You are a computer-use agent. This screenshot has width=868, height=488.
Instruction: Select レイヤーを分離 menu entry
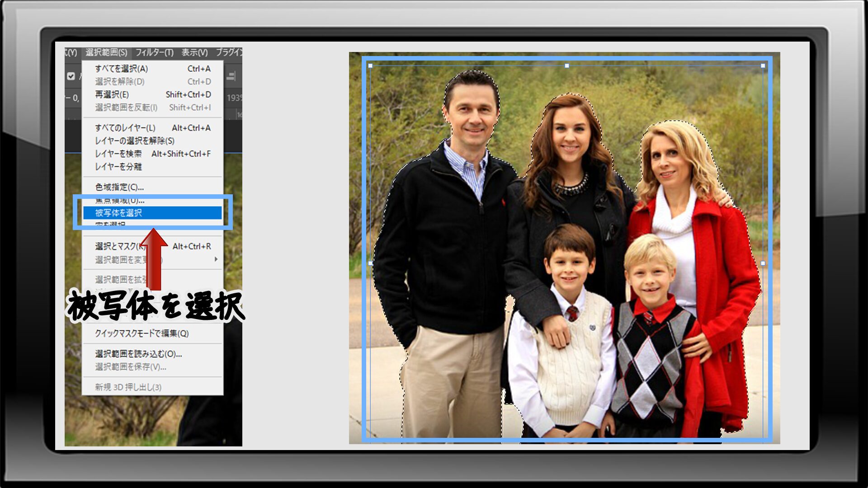tap(153, 167)
